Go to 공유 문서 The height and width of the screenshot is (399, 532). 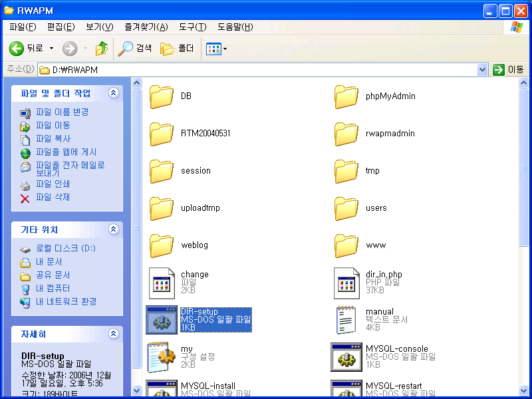(x=53, y=275)
